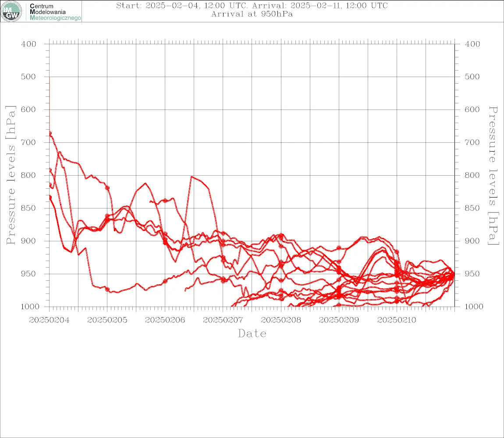The image size is (504, 438).
Task: Click the right y-axis value 600
Action: [x=472, y=109]
